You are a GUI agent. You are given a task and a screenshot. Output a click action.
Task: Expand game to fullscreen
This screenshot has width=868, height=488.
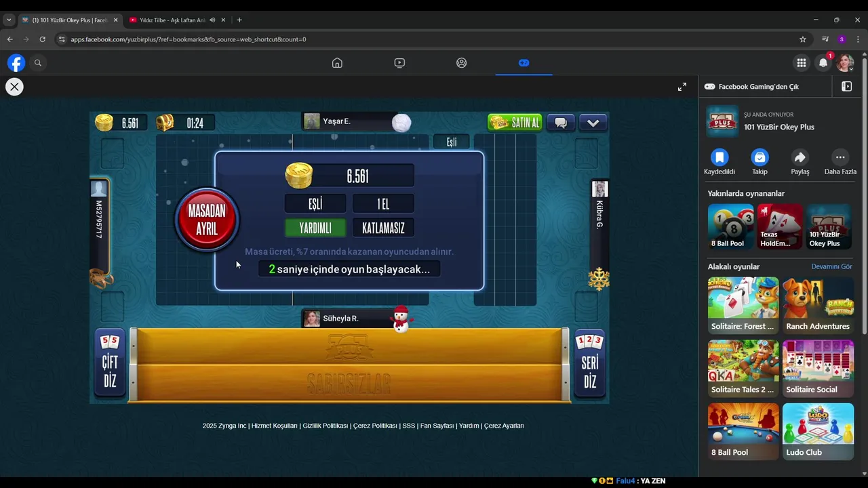tap(682, 87)
